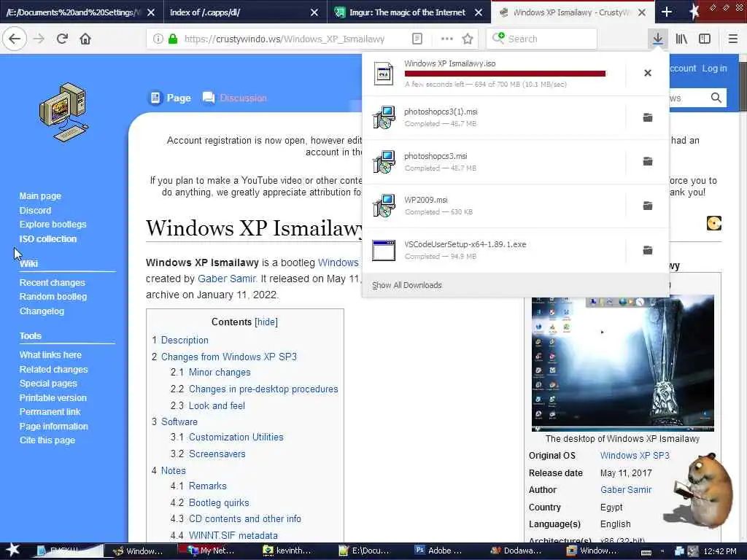The width and height of the screenshot is (747, 560).
Task: Open the Cite this page link
Action: [47, 440]
